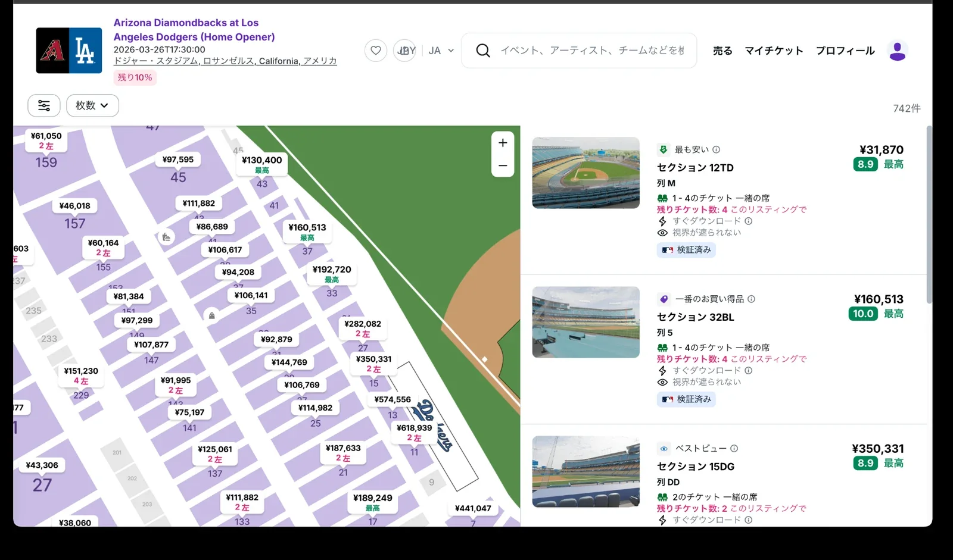Open the Dodger Stadium venue link
This screenshot has height=560, width=953.
(225, 61)
